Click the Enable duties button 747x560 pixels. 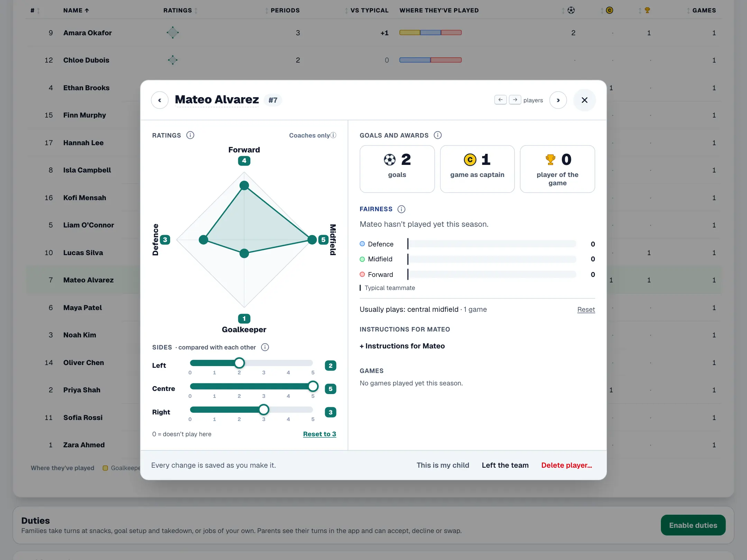(x=693, y=525)
